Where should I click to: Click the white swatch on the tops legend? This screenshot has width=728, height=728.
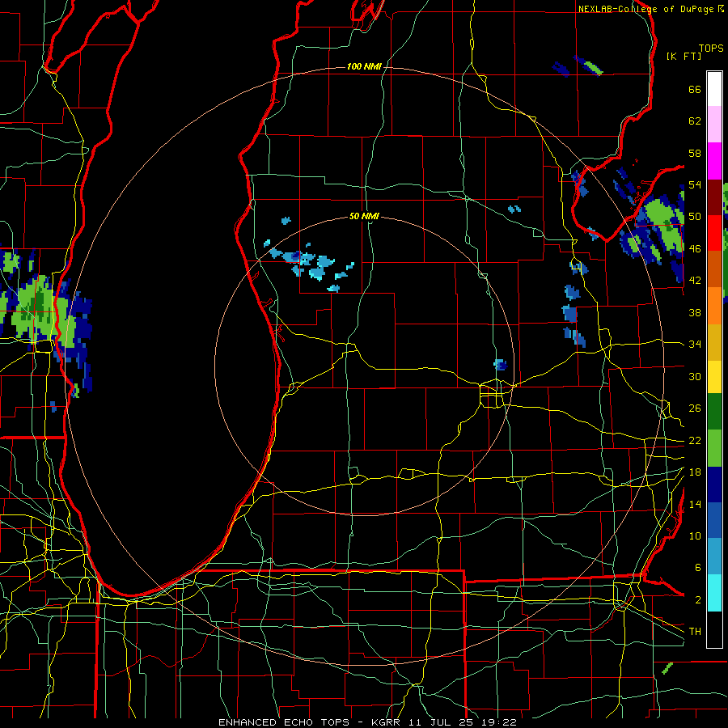coord(714,89)
